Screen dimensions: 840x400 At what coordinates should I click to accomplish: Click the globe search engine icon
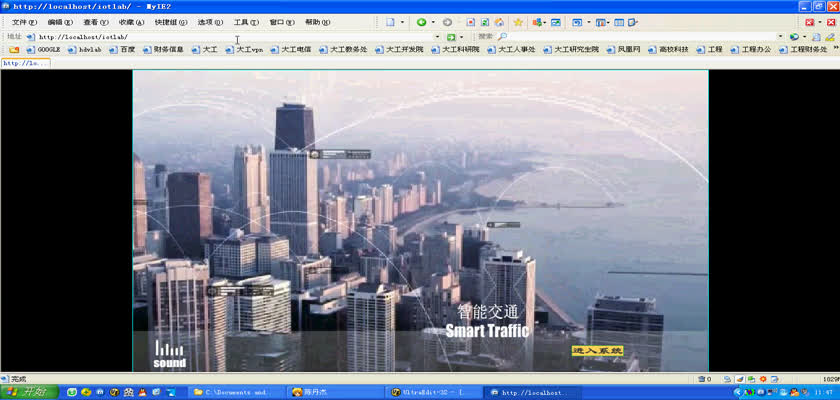pyautogui.click(x=794, y=37)
